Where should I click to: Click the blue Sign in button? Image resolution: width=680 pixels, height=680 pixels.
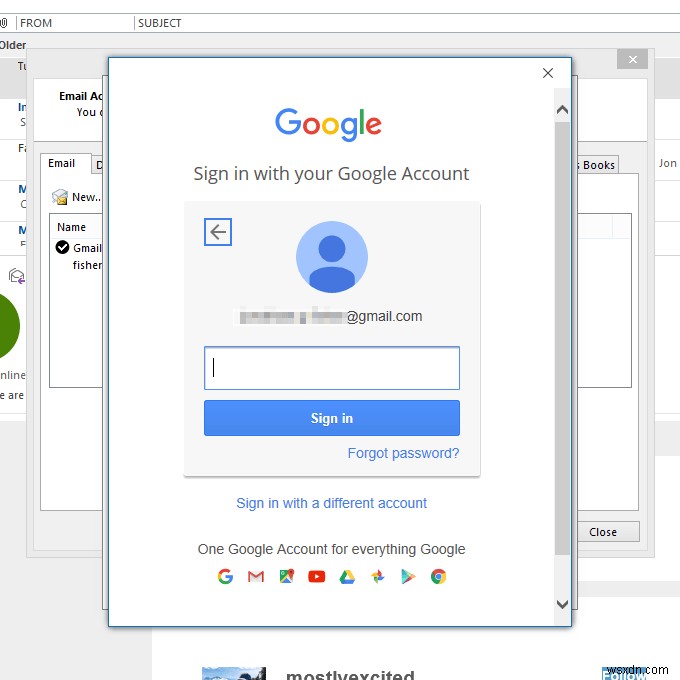332,418
